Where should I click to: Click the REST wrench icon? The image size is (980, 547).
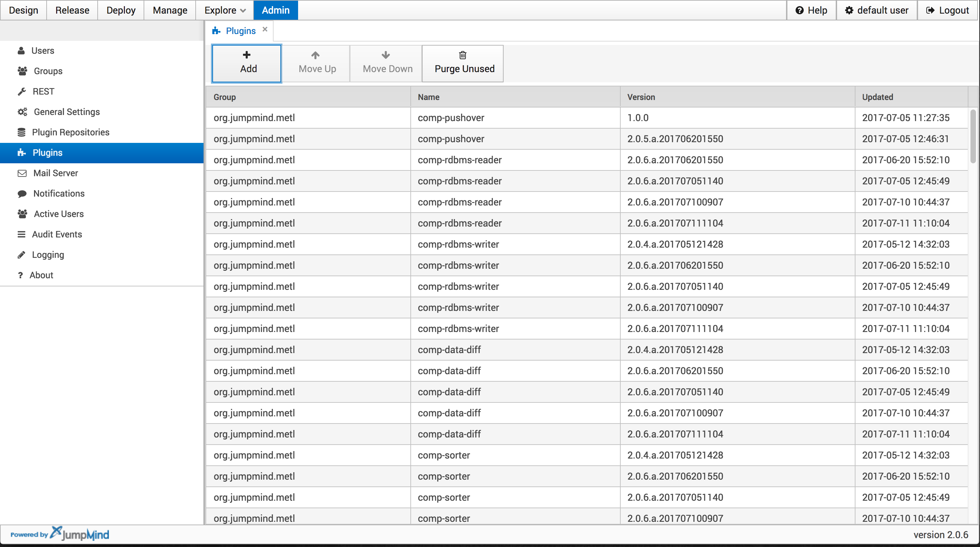[22, 91]
